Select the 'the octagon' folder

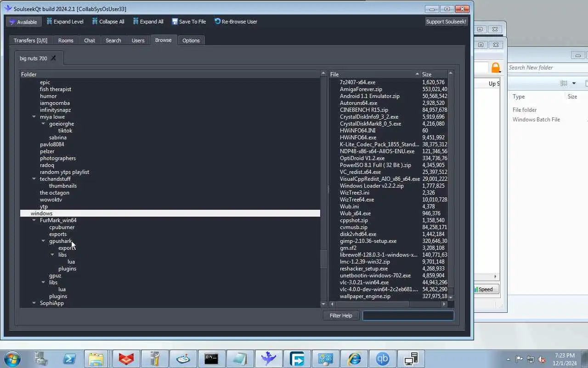click(55, 193)
